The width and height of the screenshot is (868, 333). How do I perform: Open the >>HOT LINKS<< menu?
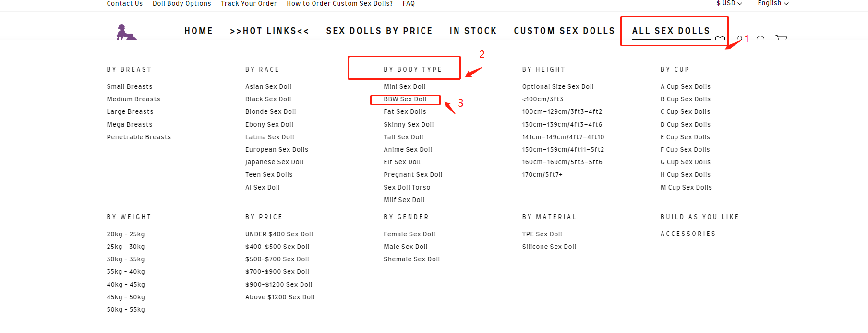(x=269, y=31)
